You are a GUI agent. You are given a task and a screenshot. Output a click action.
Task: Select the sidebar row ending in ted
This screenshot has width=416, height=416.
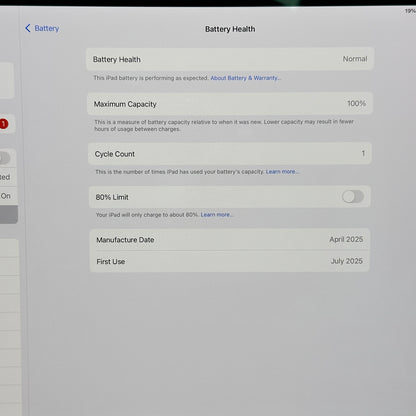(8, 177)
